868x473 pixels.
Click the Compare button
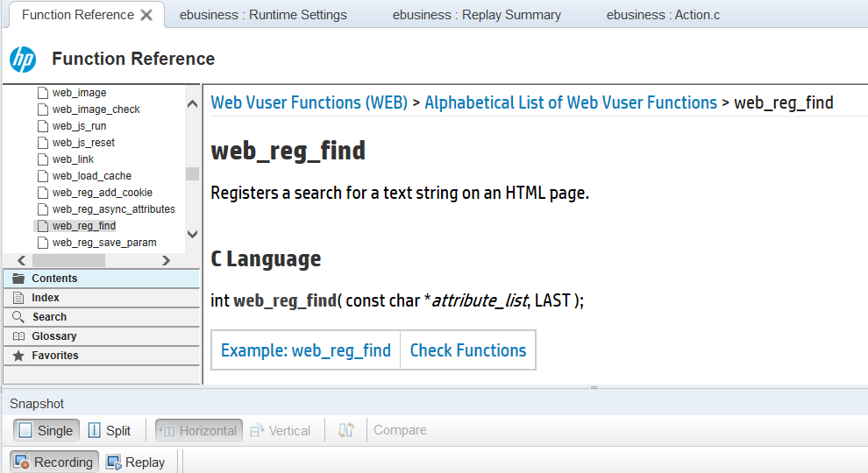(x=400, y=430)
